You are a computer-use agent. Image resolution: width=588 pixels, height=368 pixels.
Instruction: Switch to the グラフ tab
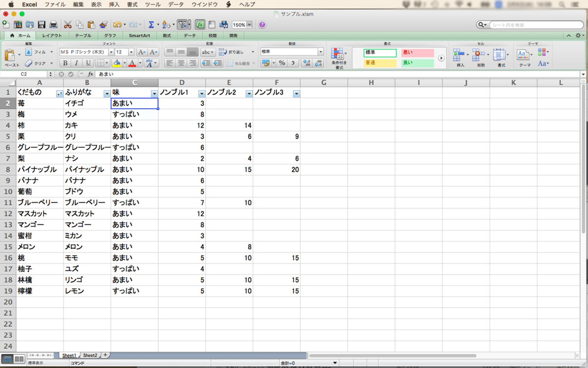pos(110,36)
